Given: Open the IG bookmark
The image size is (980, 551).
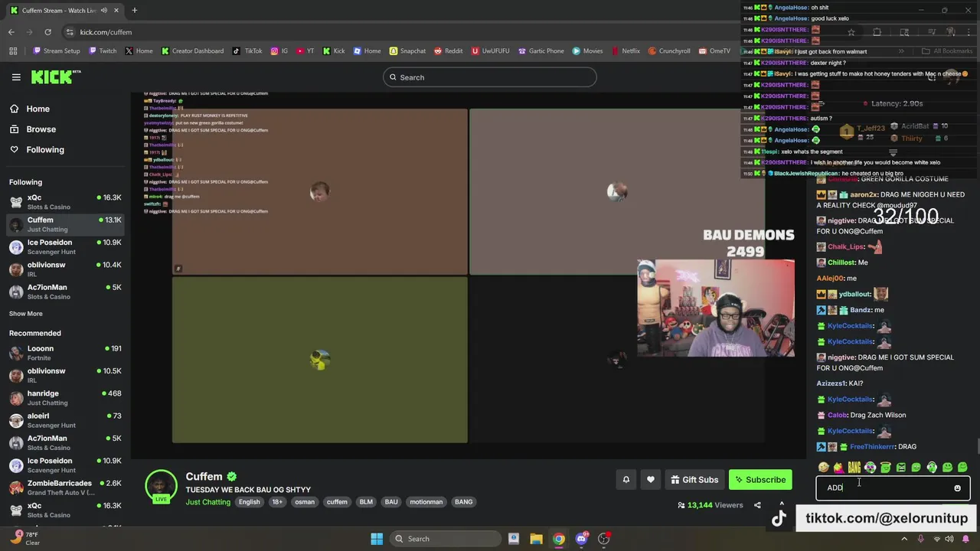Looking at the screenshot, I should click(279, 51).
